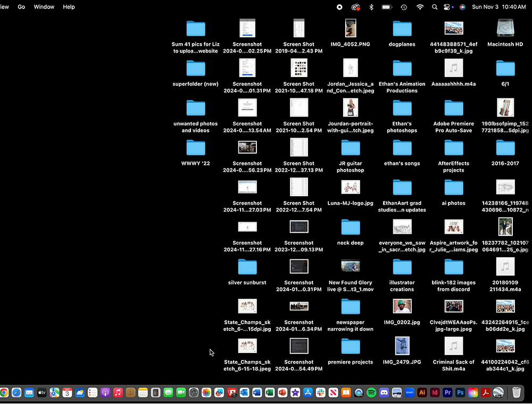
Task: Select the dogplanes folder
Action: 402,29
